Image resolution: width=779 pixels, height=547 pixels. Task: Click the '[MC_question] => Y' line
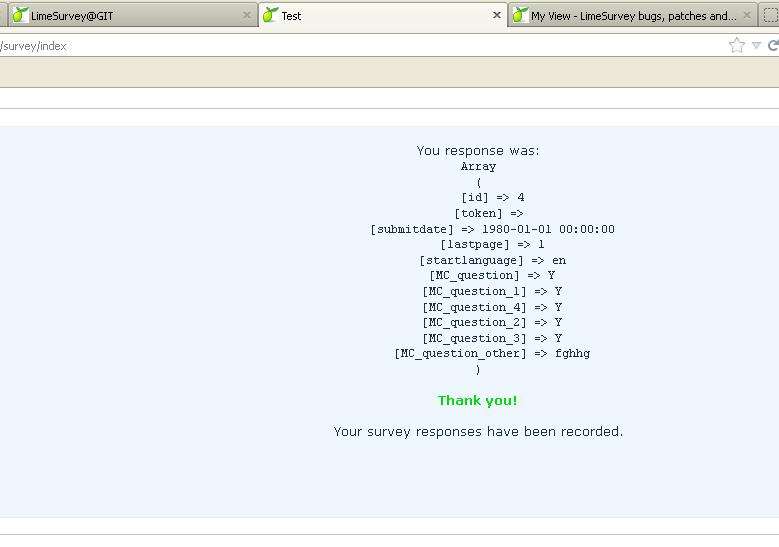[x=492, y=275]
